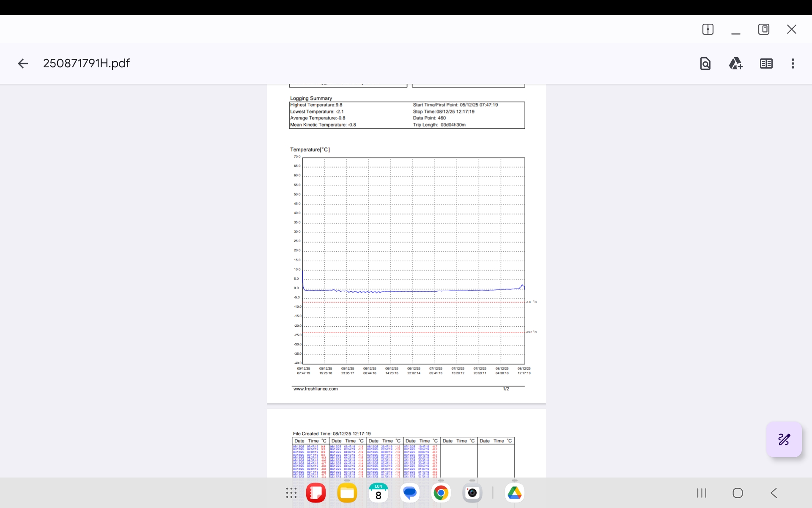Go back using the arrow beside filename
Image resolution: width=812 pixels, height=508 pixels.
coord(23,63)
